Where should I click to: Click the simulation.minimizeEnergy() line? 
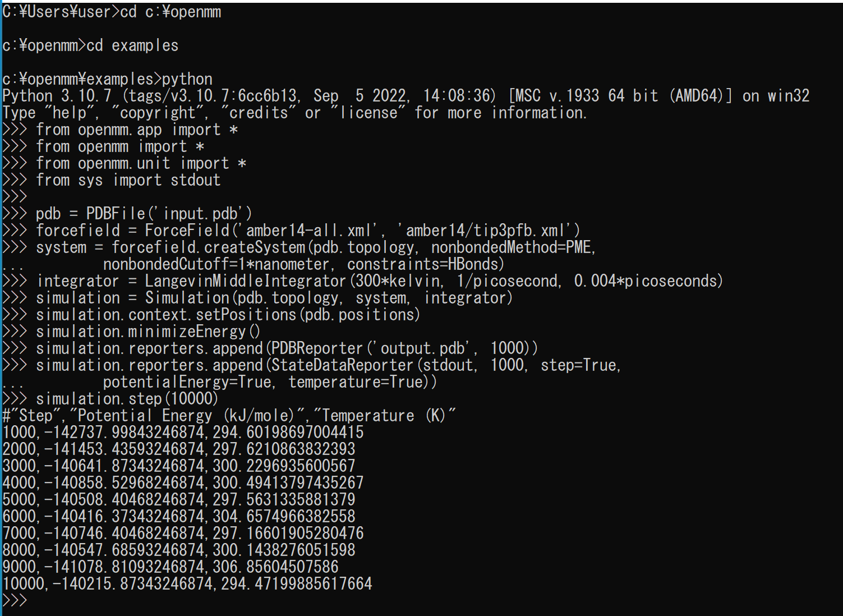tap(131, 332)
